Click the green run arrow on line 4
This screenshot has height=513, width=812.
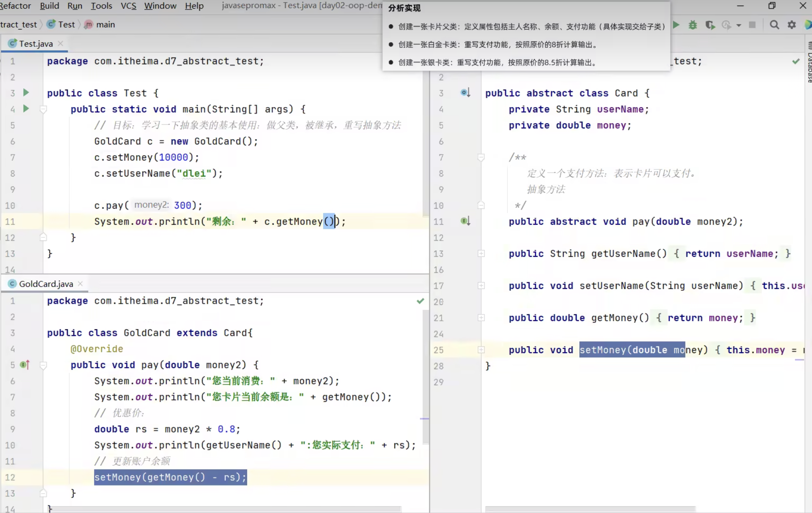(26, 108)
